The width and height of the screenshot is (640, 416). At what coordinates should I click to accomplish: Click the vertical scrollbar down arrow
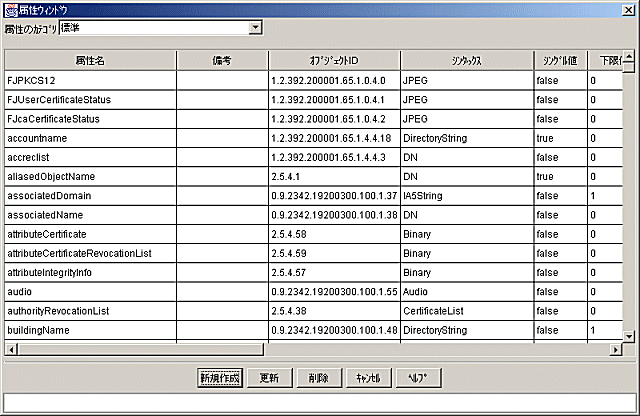pyautogui.click(x=630, y=336)
